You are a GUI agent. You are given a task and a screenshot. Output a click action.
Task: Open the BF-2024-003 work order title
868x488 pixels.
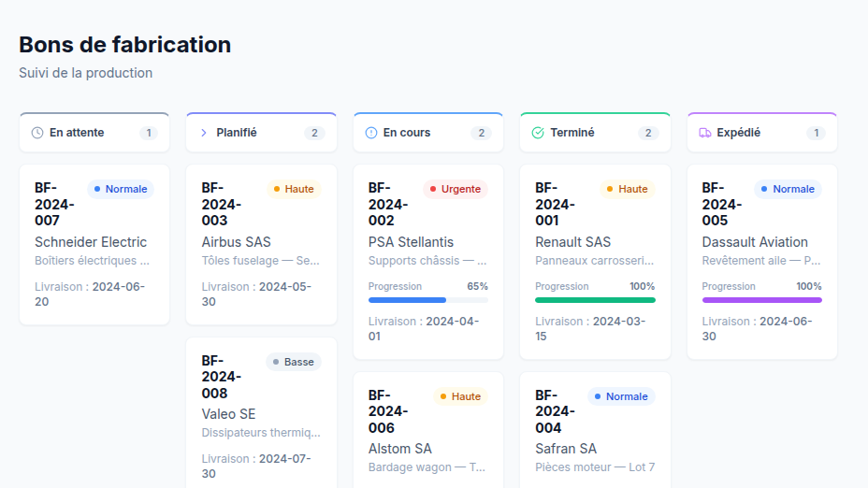tap(222, 204)
